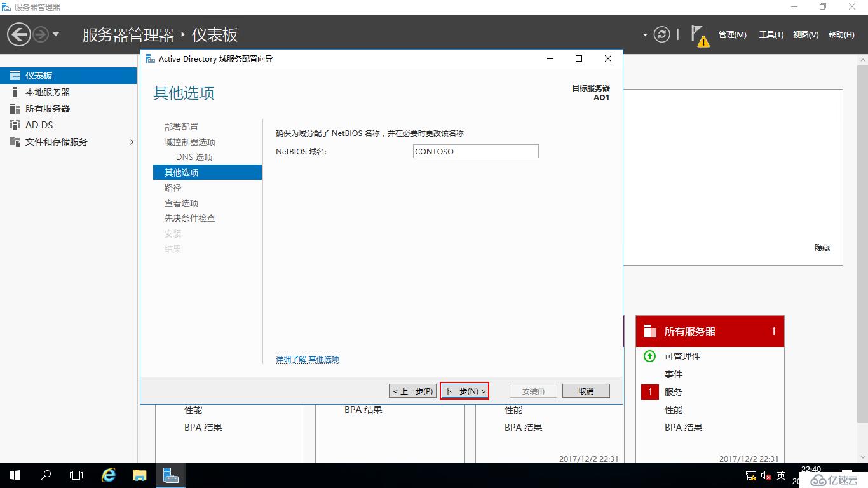The image size is (868, 488).
Task: Go to 路径 wizard step
Action: (173, 187)
